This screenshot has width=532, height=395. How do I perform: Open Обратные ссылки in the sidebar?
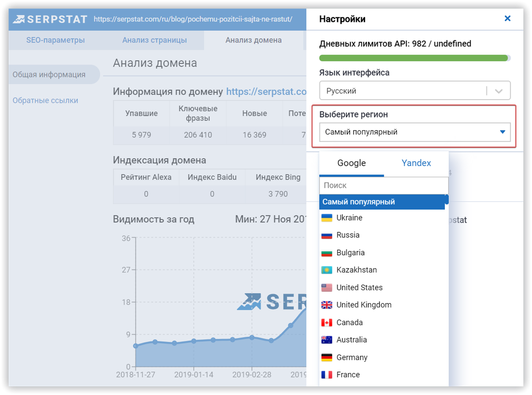coord(45,100)
